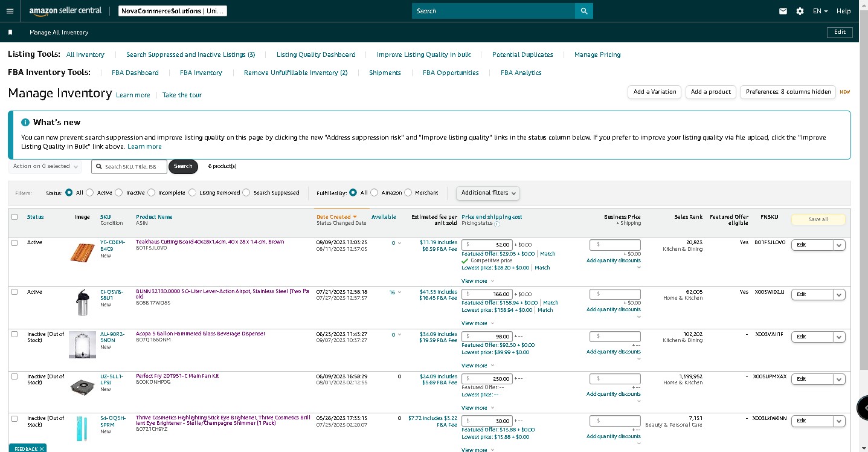
Task: Click the floating black widget at right edge
Action: pyautogui.click(x=863, y=408)
